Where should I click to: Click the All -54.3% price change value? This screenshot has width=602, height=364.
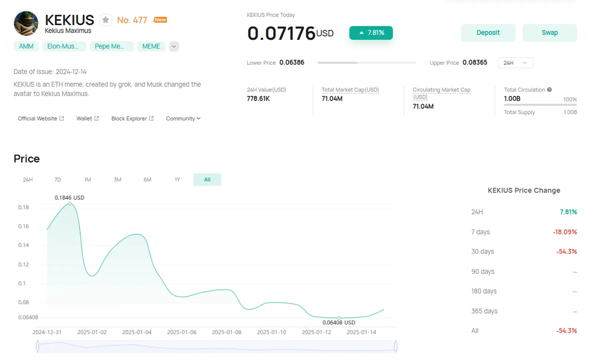tap(567, 331)
